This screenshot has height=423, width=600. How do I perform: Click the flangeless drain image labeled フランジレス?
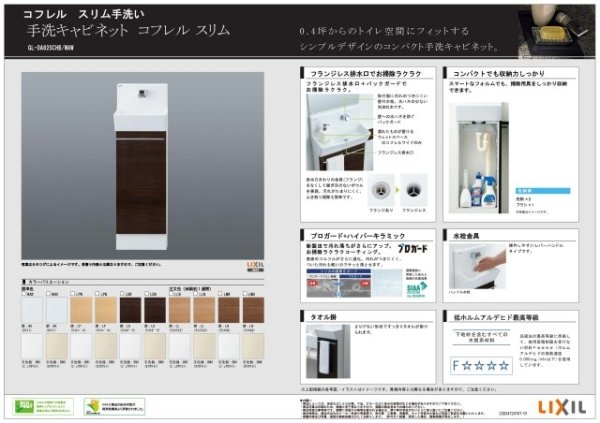click(414, 190)
